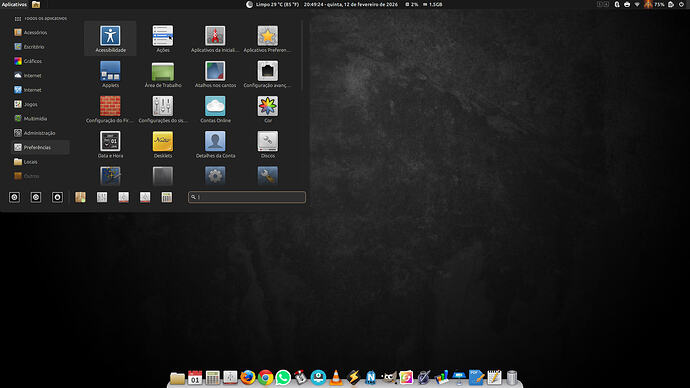Open Contas Online settings
This screenshot has height=388, width=690.
click(215, 109)
